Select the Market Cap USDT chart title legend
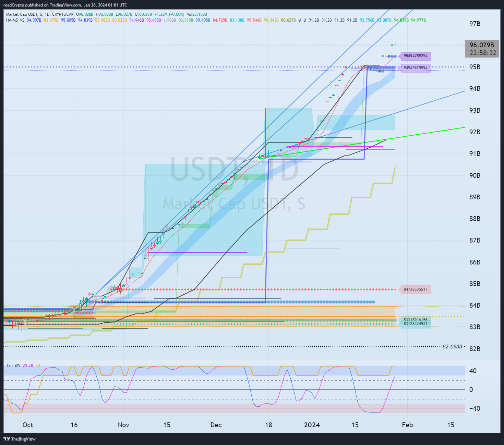The height and width of the screenshot is (445, 504). 40,14
